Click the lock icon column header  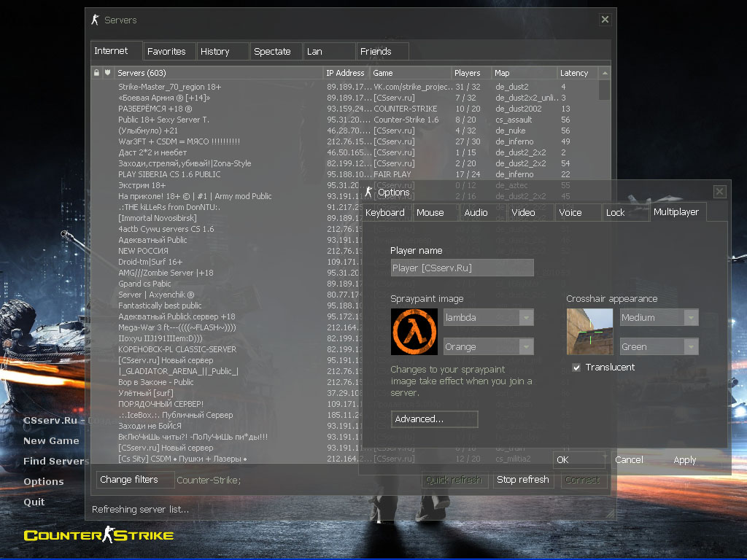(96, 73)
